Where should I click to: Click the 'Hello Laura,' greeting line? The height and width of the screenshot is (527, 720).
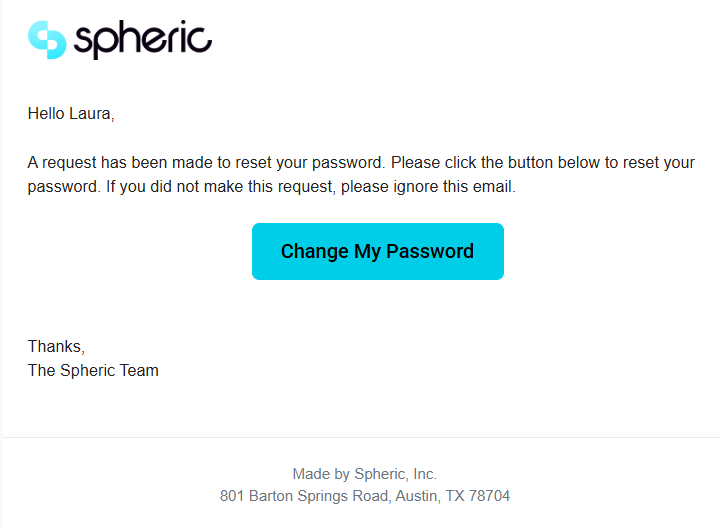(71, 114)
